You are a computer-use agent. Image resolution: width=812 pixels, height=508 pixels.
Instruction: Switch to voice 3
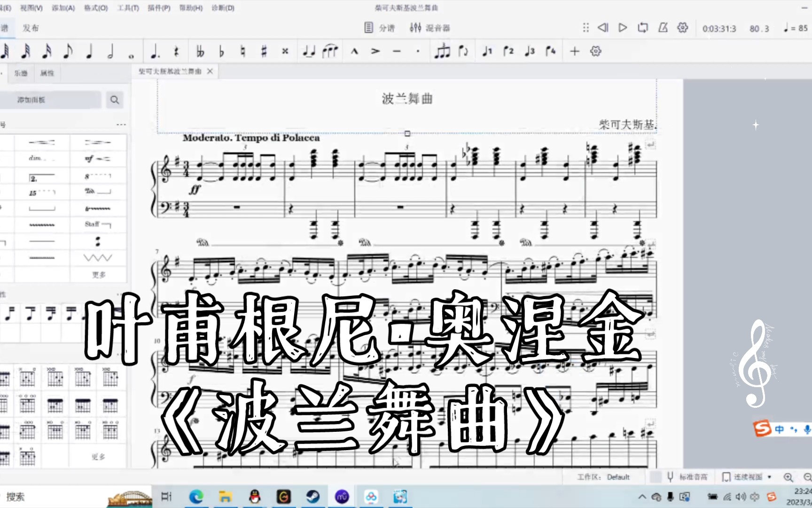(x=530, y=51)
